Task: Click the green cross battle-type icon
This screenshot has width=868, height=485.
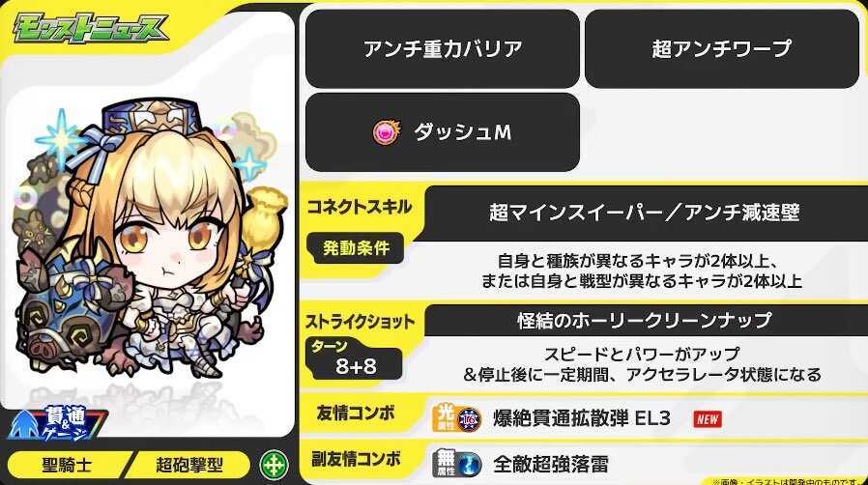Action: [274, 465]
